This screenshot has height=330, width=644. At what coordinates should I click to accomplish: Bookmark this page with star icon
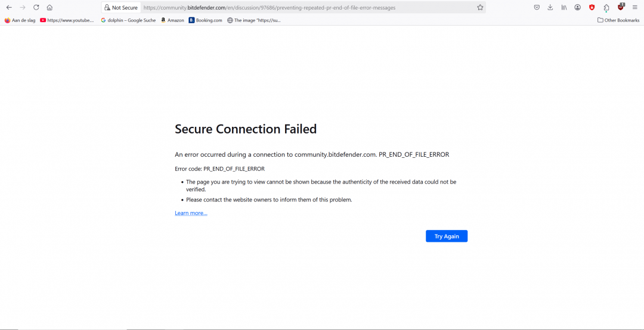pyautogui.click(x=479, y=7)
